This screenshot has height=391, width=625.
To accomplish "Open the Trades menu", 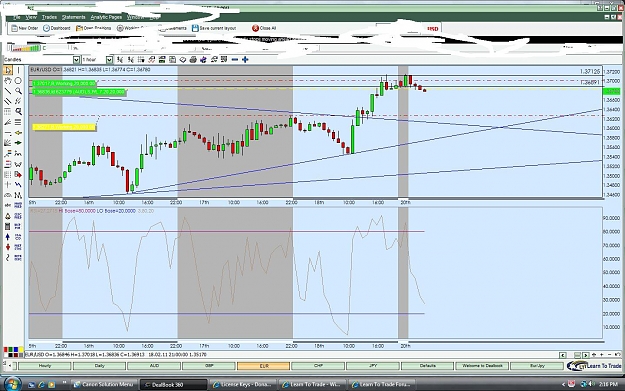I will point(49,17).
